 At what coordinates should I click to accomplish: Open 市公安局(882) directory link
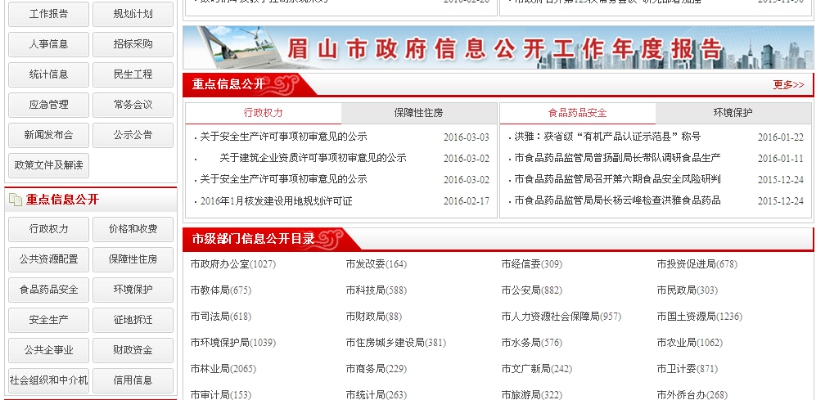(x=532, y=291)
